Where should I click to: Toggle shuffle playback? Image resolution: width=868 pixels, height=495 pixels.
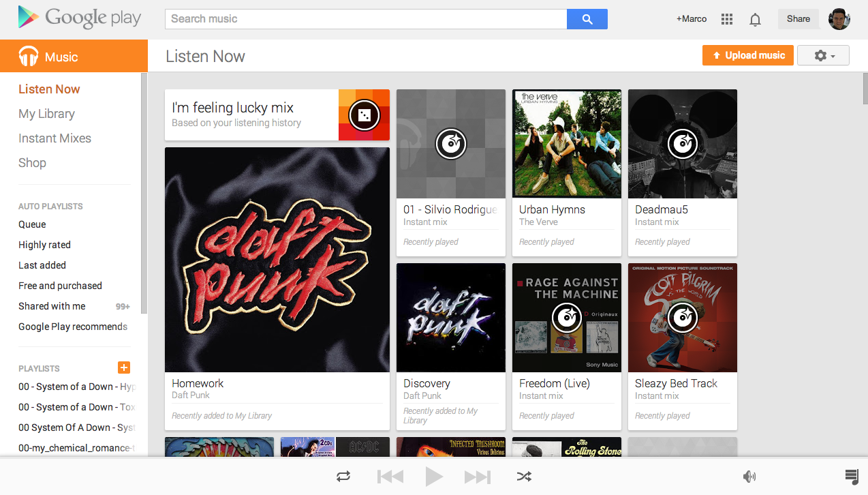(x=524, y=477)
